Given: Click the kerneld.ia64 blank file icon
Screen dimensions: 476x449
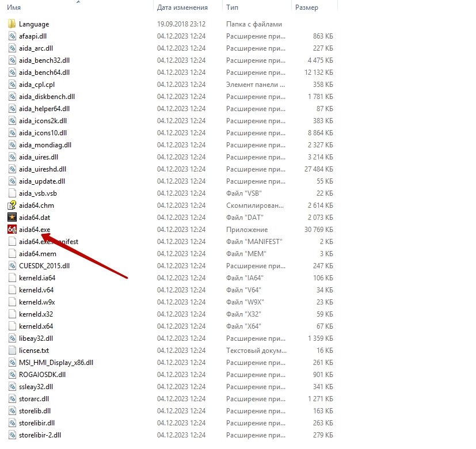Looking at the screenshot, I should point(12,278).
